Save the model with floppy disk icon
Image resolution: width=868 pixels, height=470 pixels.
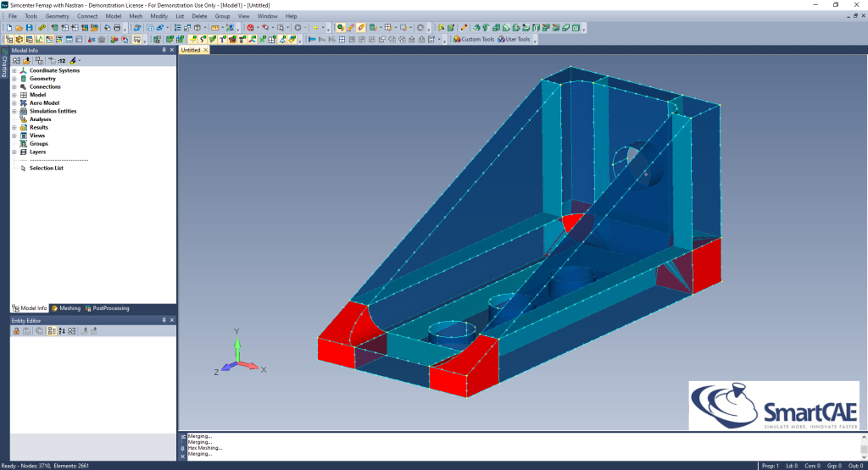click(30, 28)
